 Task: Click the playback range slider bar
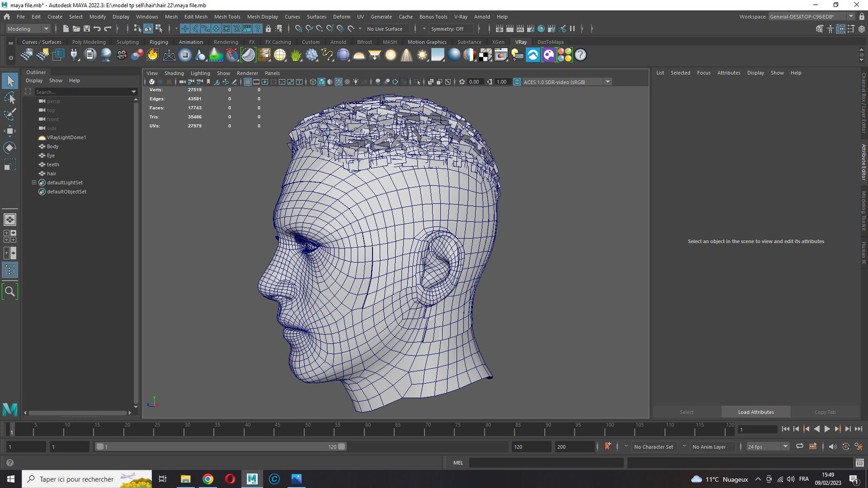(221, 447)
